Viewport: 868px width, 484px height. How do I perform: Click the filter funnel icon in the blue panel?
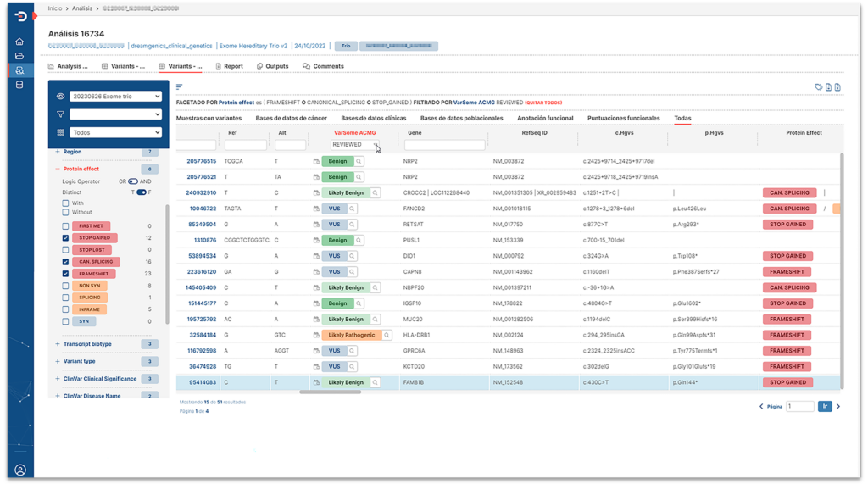pyautogui.click(x=60, y=114)
